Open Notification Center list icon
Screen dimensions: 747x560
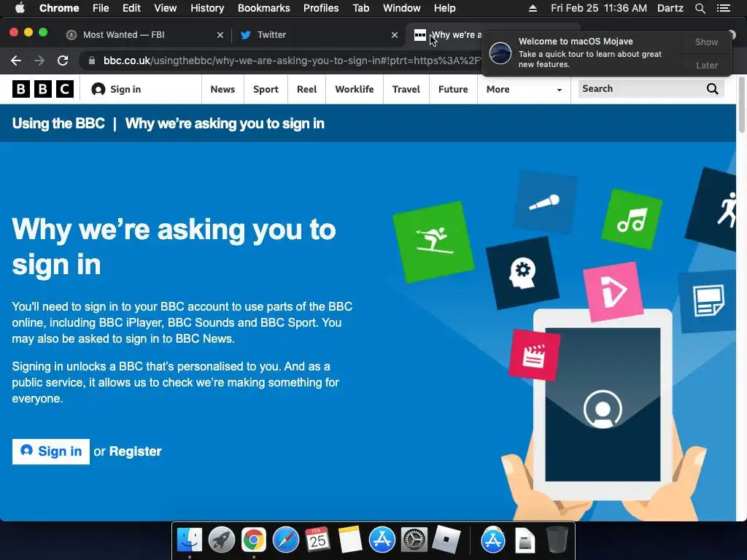724,8
